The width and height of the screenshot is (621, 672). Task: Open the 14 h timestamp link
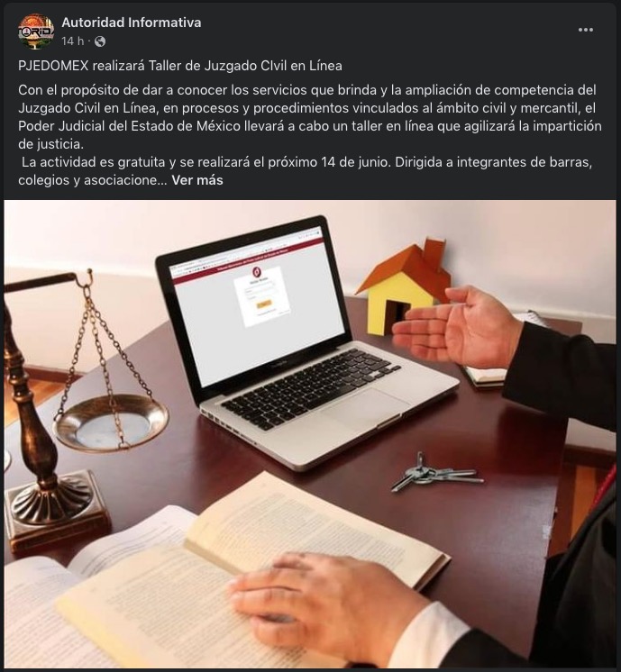(72, 41)
